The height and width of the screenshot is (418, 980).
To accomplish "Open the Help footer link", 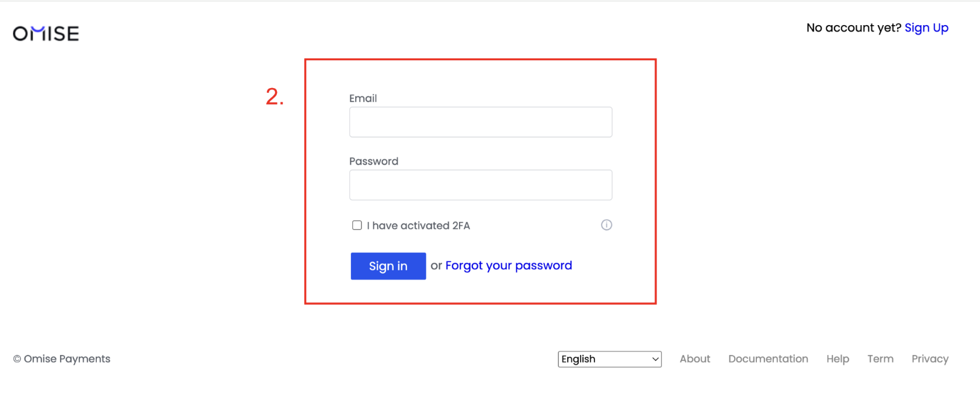I will 837,359.
